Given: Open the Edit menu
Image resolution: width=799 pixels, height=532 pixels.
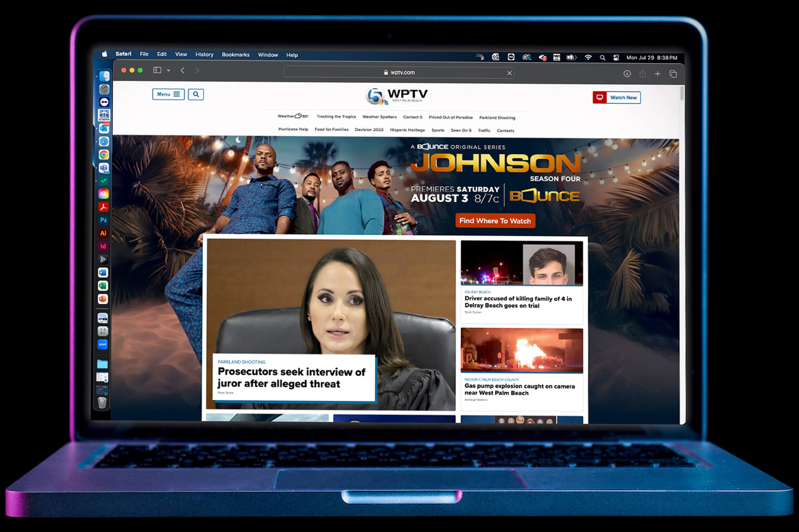Looking at the screenshot, I should (162, 54).
